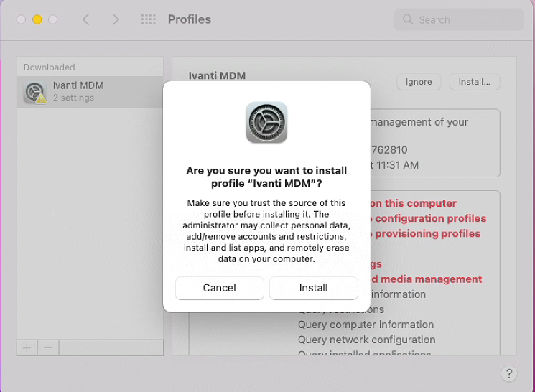Click the red "on this computer" text
Viewport: 535px width, 392px height.
click(414, 203)
